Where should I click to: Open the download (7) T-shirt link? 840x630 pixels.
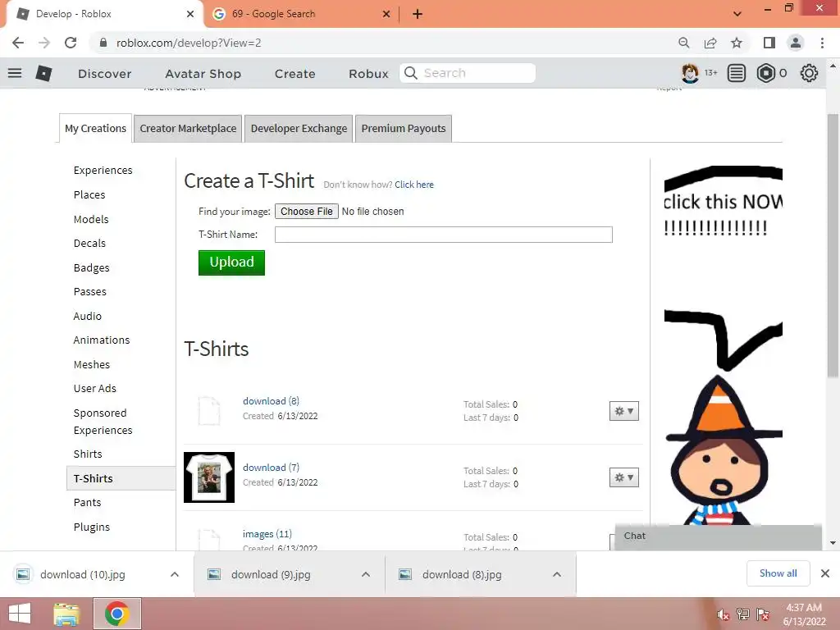coord(271,467)
